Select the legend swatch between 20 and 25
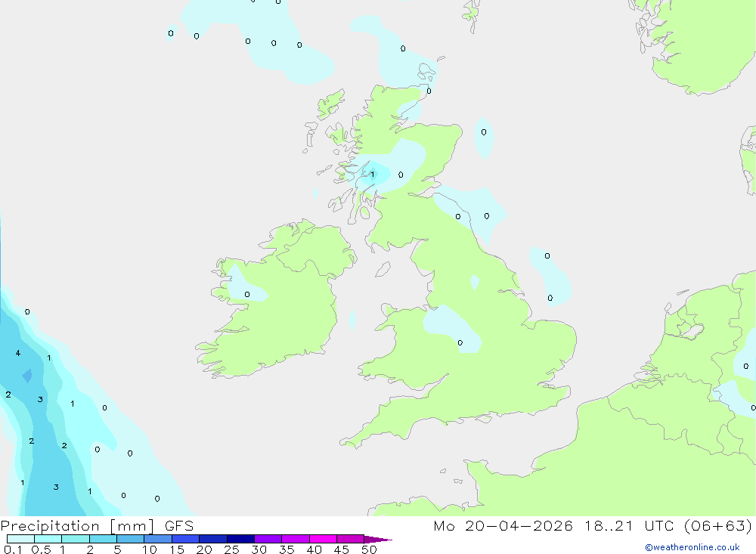This screenshot has height=554, width=756. 213,539
